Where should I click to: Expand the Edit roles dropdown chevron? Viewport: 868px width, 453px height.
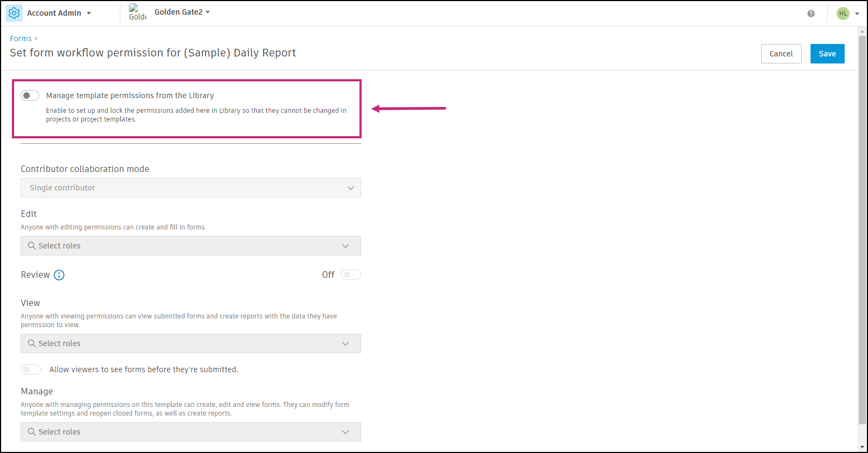pos(345,246)
